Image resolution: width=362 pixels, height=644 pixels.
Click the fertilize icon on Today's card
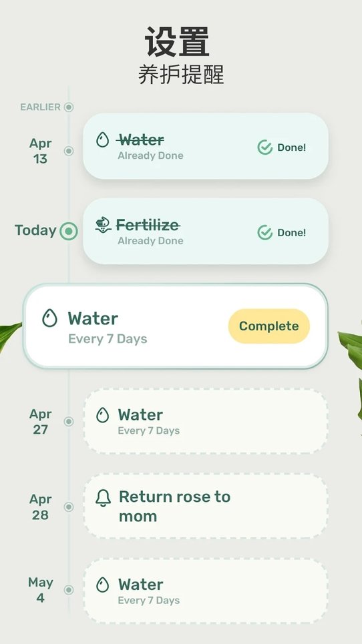pos(103,225)
